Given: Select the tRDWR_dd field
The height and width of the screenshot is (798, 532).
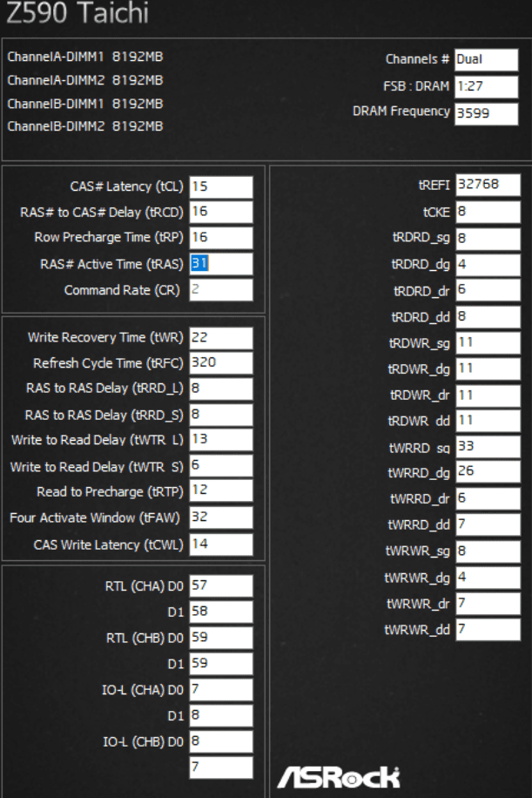Looking at the screenshot, I should coord(488,421).
